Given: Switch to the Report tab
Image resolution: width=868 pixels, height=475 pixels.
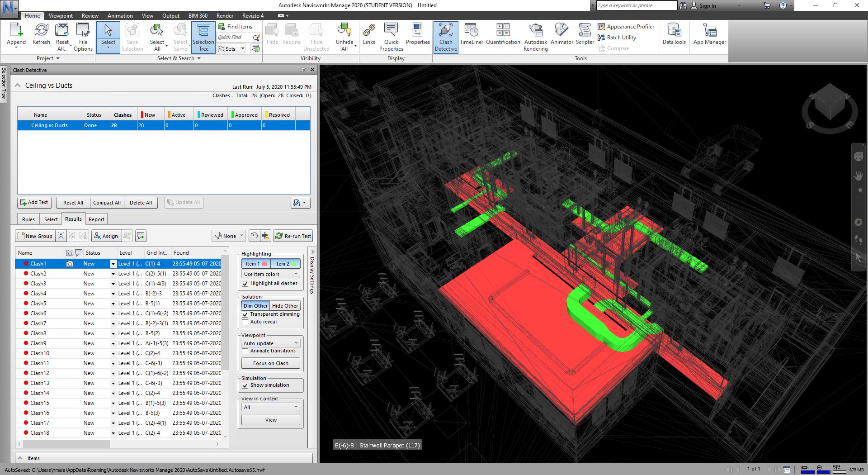Looking at the screenshot, I should 96,219.
